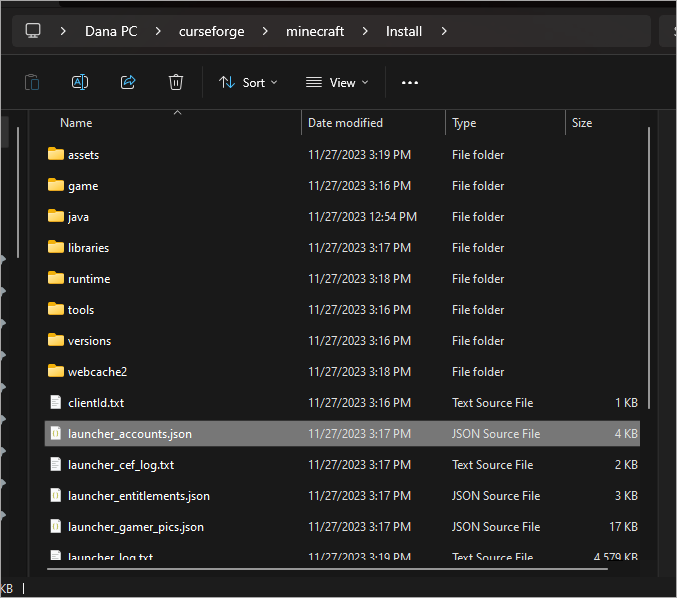Open the See more ellipsis menu

[410, 82]
